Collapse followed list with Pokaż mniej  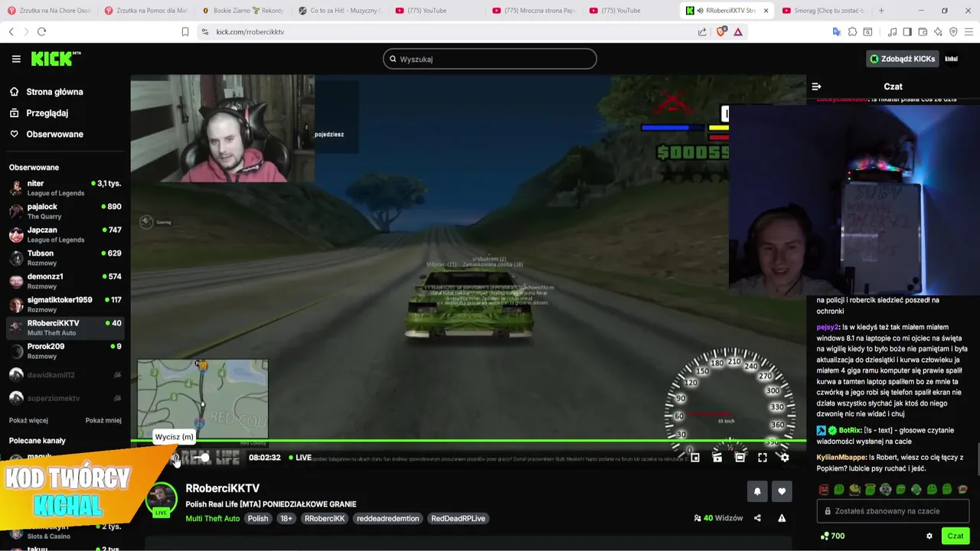coord(103,420)
